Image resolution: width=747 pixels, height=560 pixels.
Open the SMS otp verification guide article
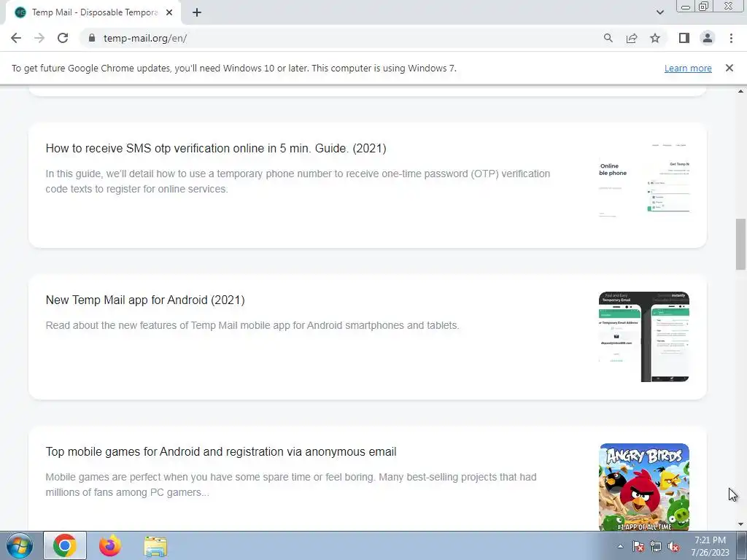click(216, 148)
